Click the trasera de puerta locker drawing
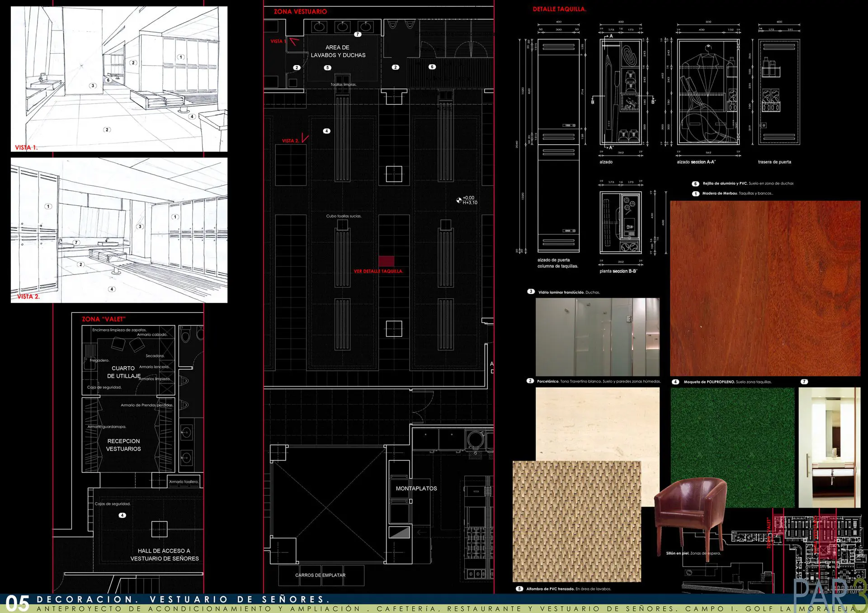868x613 pixels. [779, 91]
